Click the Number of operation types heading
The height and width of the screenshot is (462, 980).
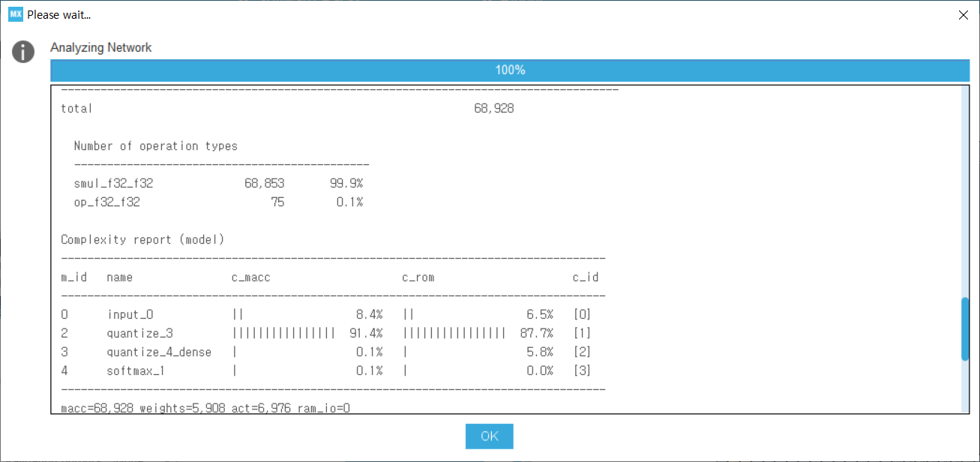pos(155,146)
